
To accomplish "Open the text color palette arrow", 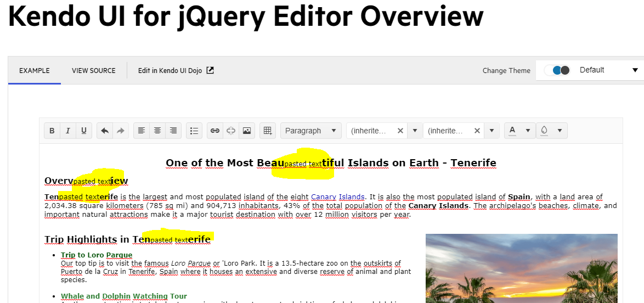I will pyautogui.click(x=528, y=131).
